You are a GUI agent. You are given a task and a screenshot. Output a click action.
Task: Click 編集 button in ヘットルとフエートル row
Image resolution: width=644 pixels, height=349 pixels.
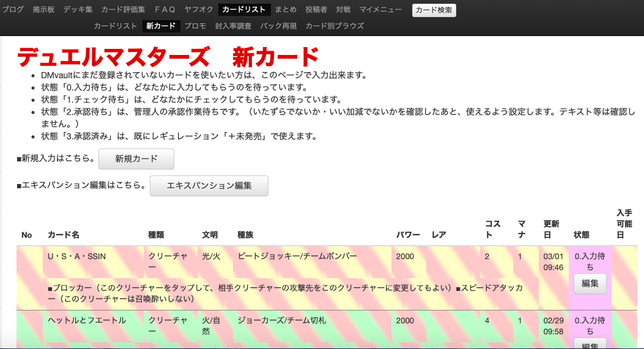coord(590,344)
